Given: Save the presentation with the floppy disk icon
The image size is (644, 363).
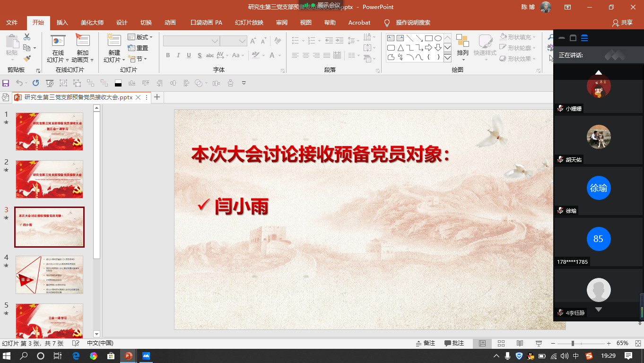Looking at the screenshot, I should pos(6,83).
